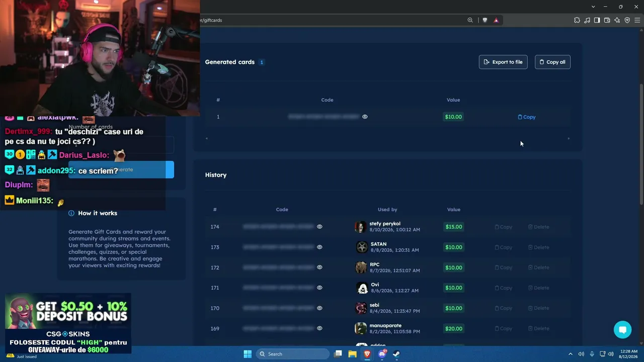Viewport: 644px width, 362px height.
Task: Open the media control music note icon
Action: 587,20
